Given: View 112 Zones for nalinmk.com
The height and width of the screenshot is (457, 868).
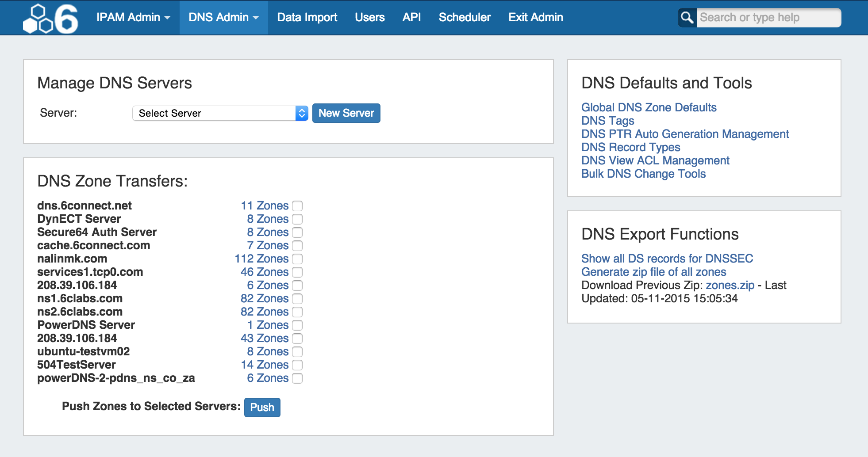Looking at the screenshot, I should (261, 259).
